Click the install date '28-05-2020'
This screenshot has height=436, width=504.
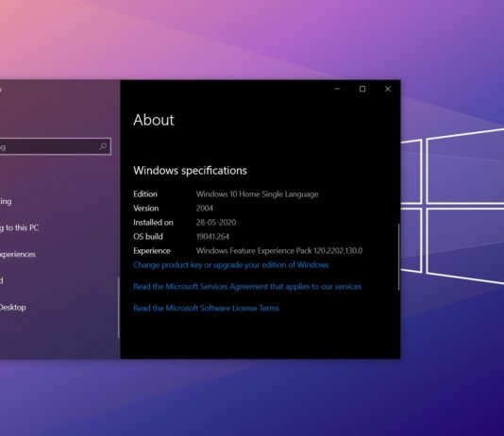pyautogui.click(x=216, y=223)
